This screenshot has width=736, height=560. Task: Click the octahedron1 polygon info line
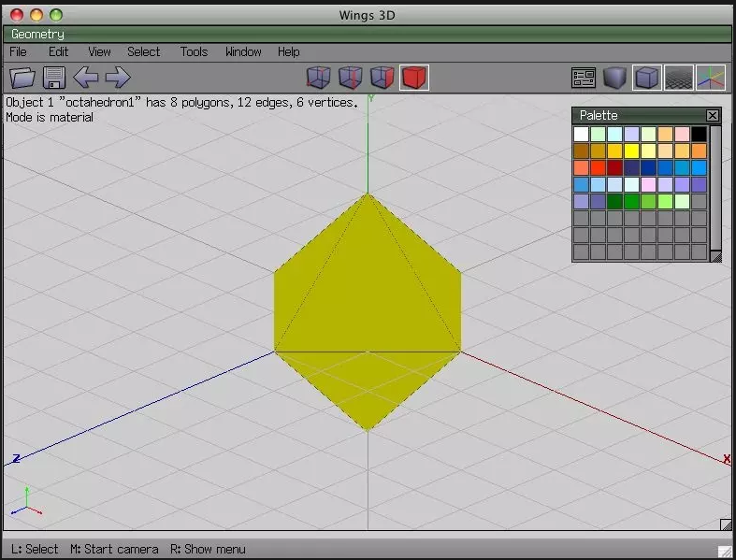pyautogui.click(x=181, y=102)
